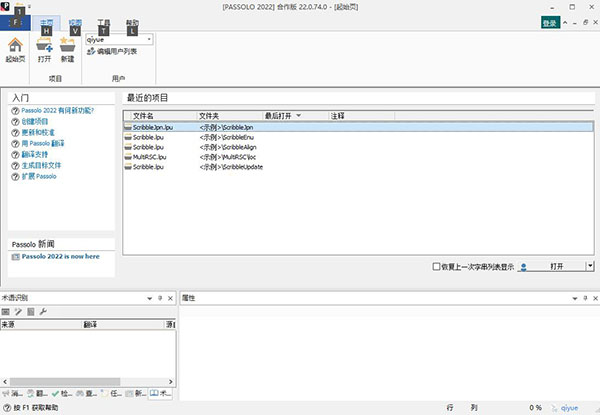600x415 pixels.
Task: Close the 术语识别 panel
Action: click(170, 298)
